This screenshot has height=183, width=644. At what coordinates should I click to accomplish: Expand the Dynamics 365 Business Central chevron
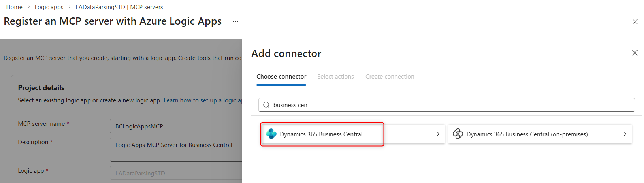click(438, 134)
